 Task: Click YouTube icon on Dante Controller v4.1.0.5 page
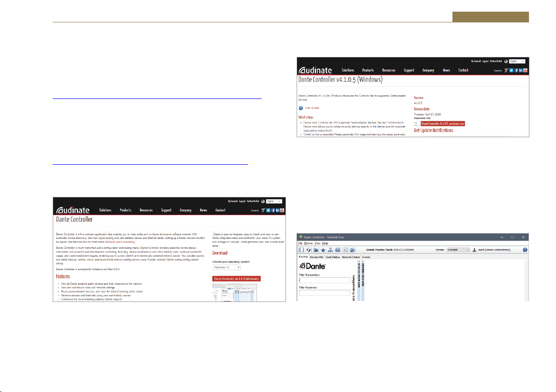pos(526,70)
